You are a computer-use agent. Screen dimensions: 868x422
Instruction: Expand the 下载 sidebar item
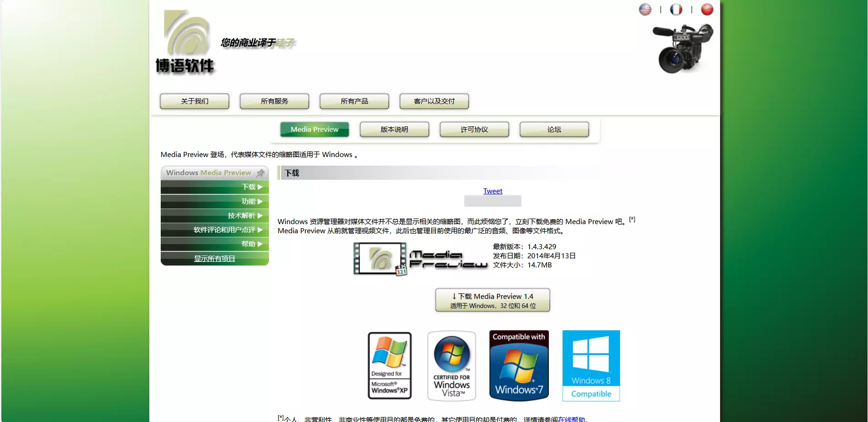215,187
